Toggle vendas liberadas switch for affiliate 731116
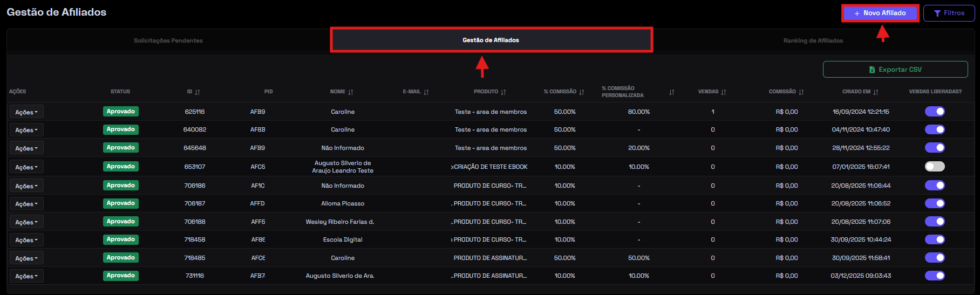Image resolution: width=980 pixels, height=295 pixels. [935, 276]
